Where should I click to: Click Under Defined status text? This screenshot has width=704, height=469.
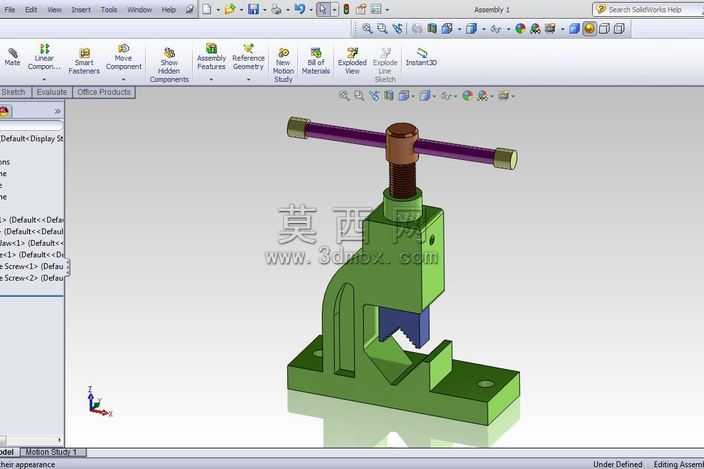(617, 464)
